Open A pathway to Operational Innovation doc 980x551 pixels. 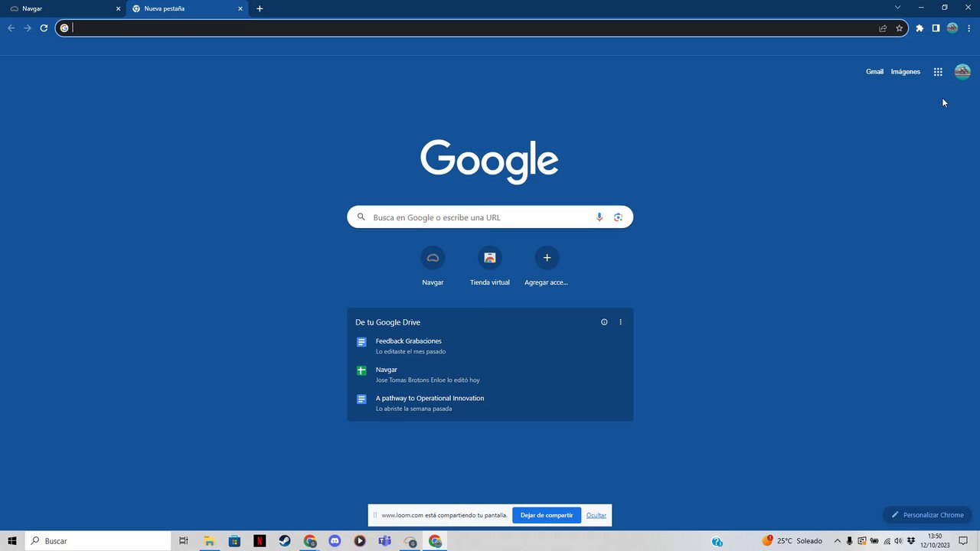point(490,403)
